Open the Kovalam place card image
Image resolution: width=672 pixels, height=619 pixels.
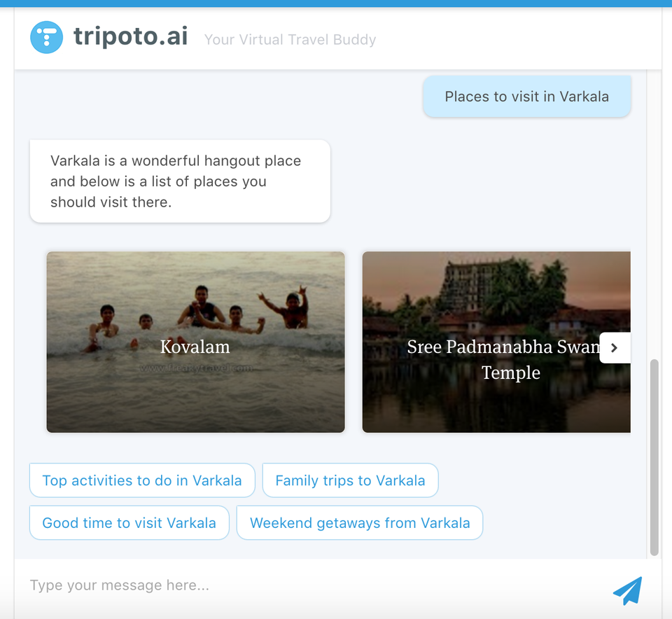(x=195, y=342)
